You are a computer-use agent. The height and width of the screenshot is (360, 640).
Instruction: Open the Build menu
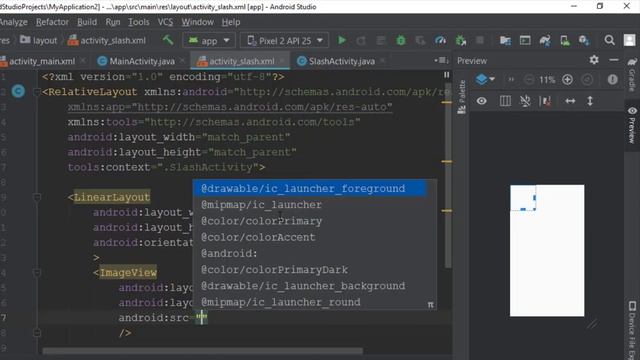87,22
